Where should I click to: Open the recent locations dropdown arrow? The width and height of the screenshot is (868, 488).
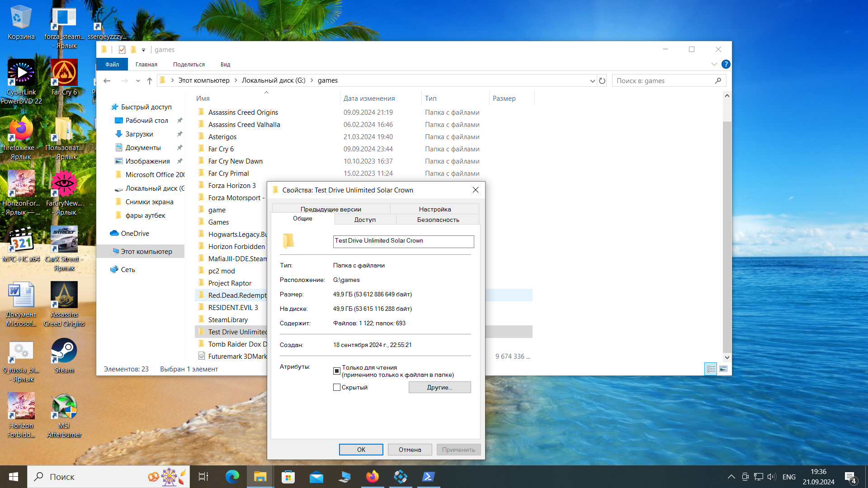coord(138,81)
